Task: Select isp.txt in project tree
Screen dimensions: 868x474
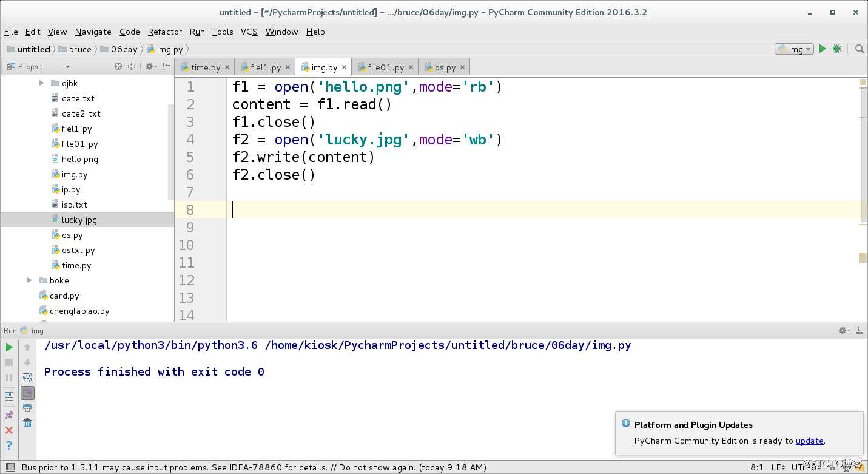Action: tap(74, 205)
